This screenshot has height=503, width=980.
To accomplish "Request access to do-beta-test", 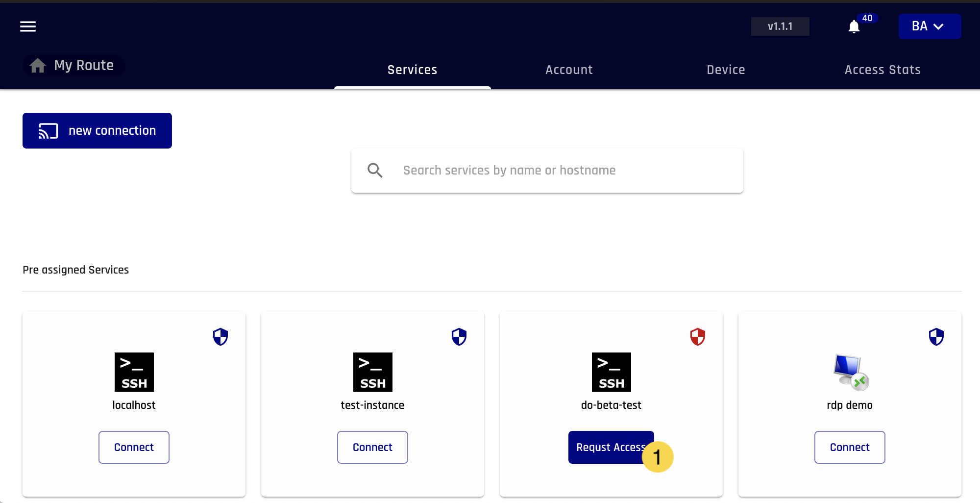I will click(x=611, y=447).
